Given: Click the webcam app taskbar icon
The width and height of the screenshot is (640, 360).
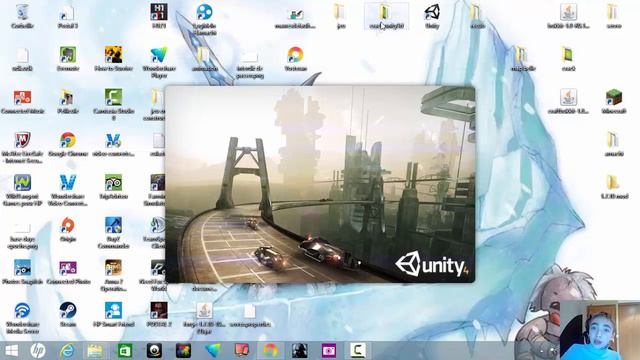Looking at the screenshot, I should click(x=154, y=351).
